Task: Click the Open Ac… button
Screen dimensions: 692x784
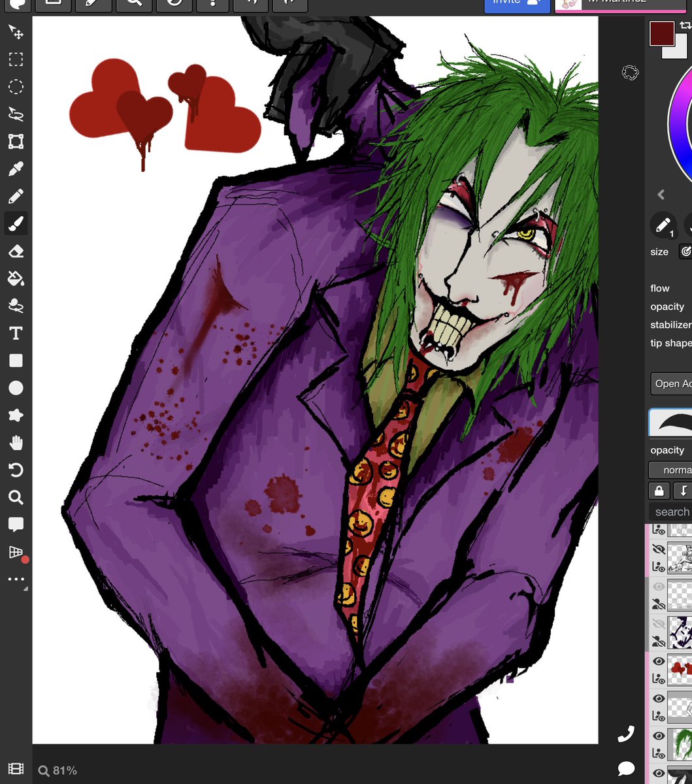Action: pyautogui.click(x=671, y=384)
